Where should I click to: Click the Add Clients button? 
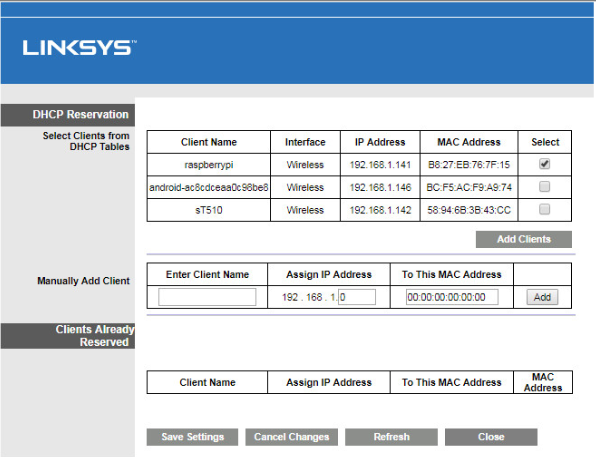(x=523, y=239)
